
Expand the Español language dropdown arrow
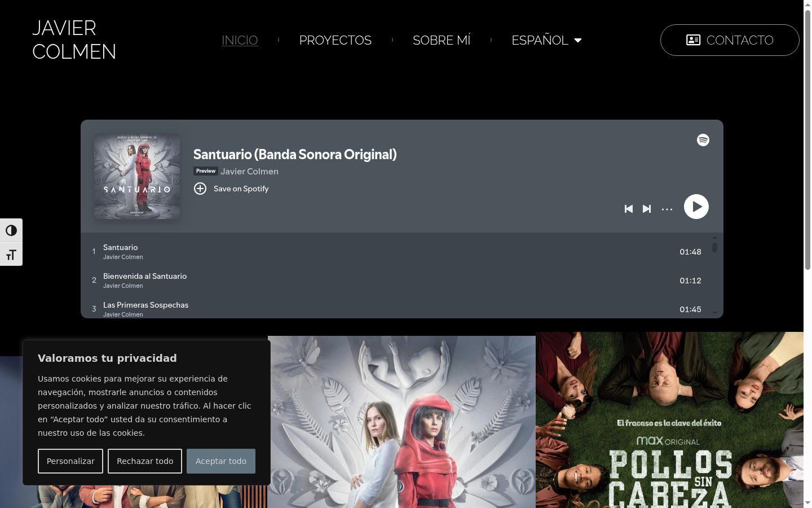578,40
